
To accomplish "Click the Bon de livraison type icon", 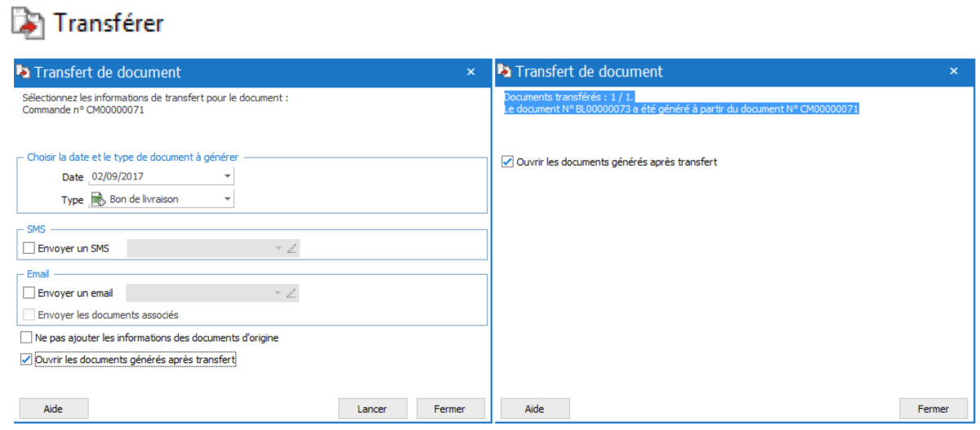I will pyautogui.click(x=98, y=199).
